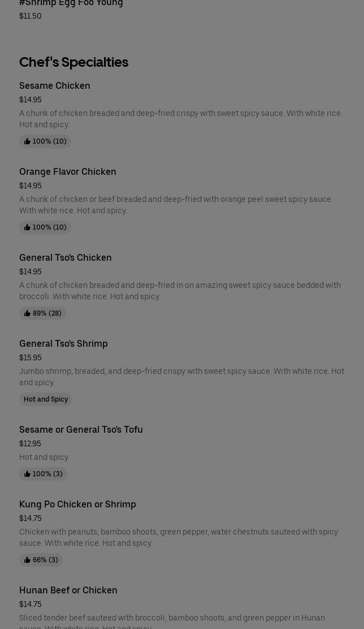Click thumbs-up icon under Sesame Chicken

point(27,141)
